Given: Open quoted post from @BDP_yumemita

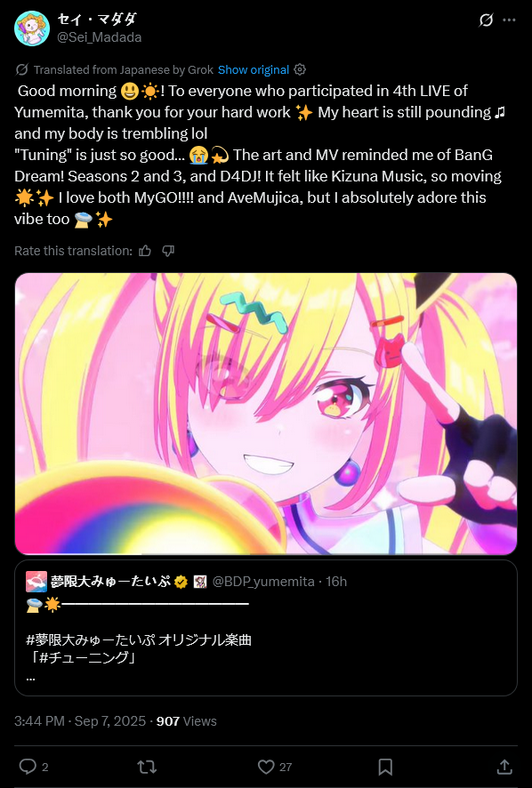Looking at the screenshot, I should coord(266,628).
